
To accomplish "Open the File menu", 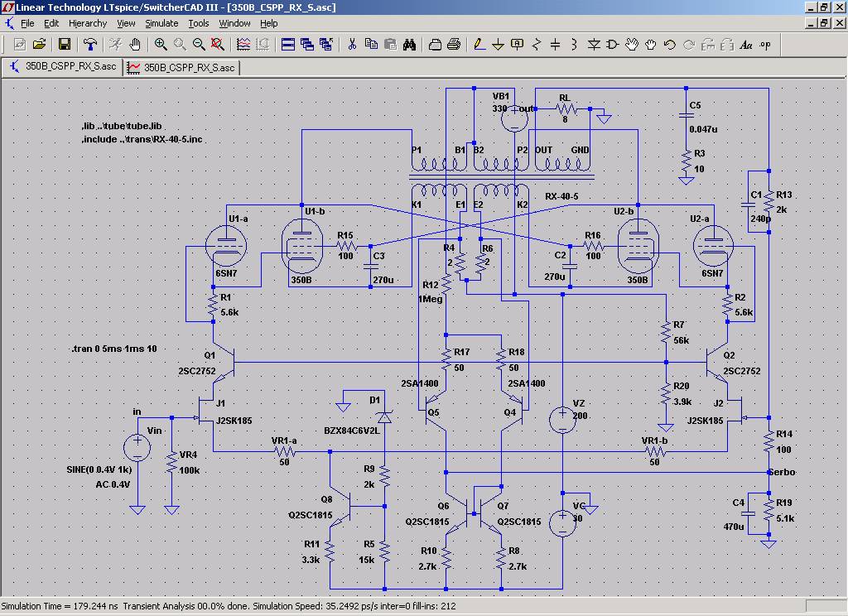I will click(27, 23).
